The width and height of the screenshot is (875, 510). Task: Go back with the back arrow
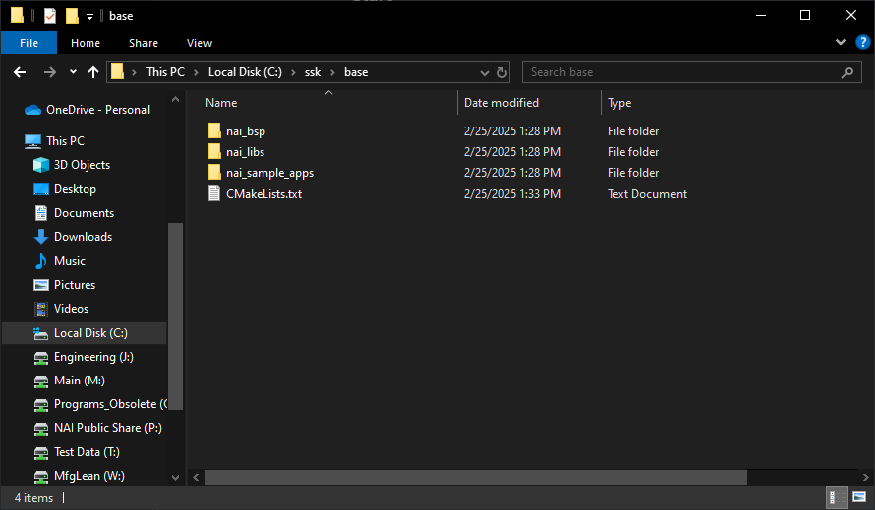[x=20, y=72]
